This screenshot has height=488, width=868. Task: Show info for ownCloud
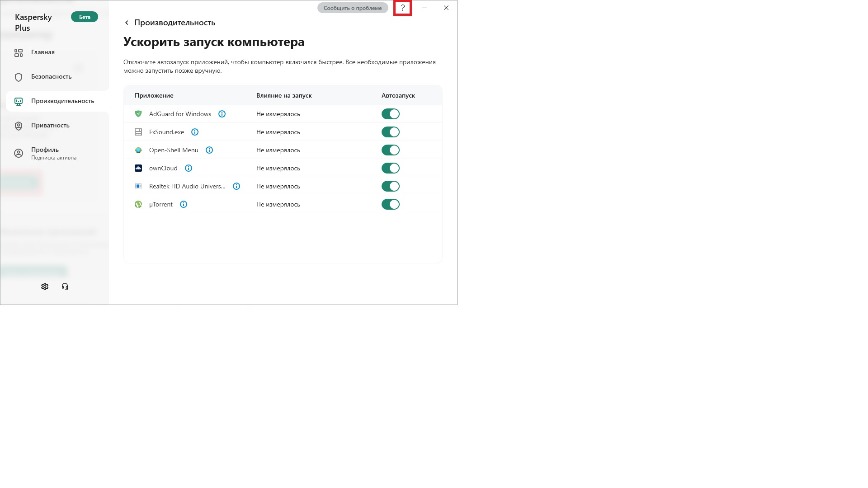[189, 168]
